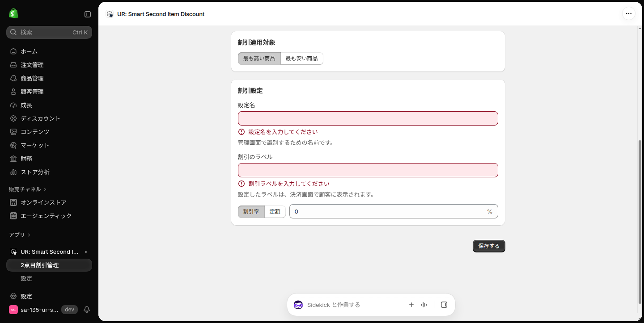Expand the アプリ section

[x=20, y=235]
